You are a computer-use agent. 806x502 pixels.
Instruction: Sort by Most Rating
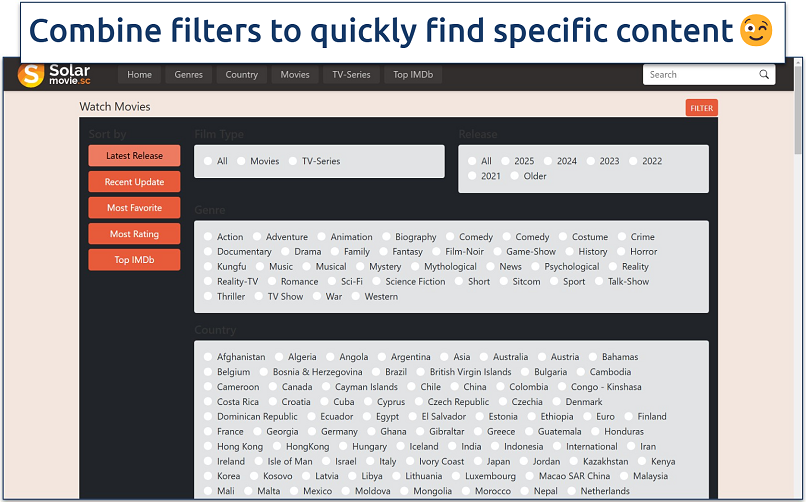tap(134, 234)
